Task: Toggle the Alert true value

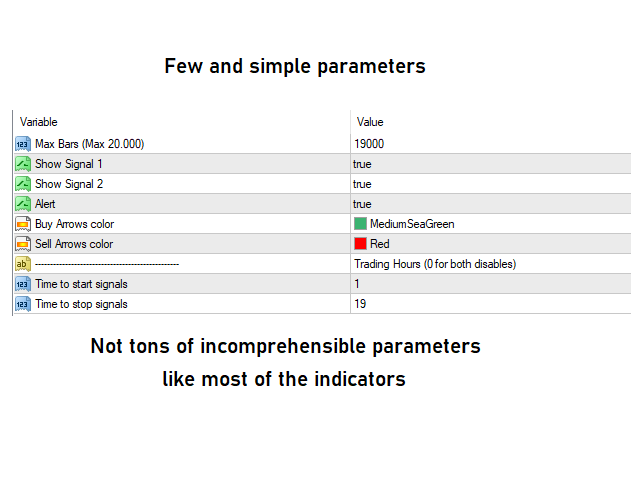Action: click(491, 204)
